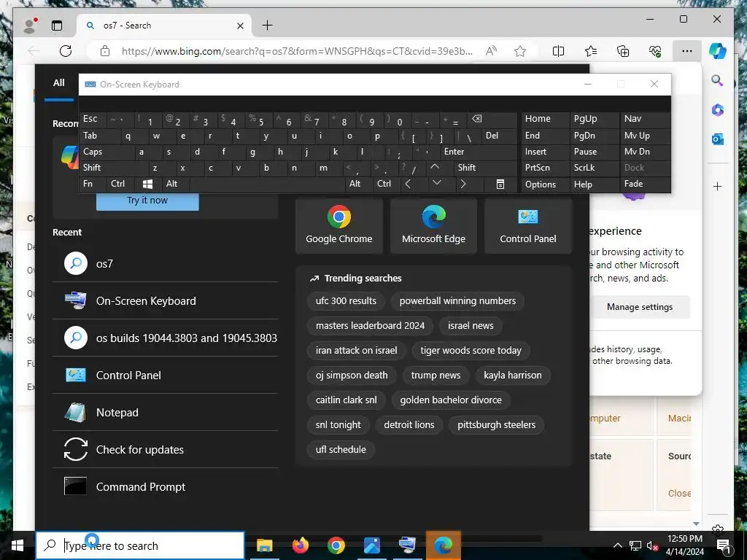747x560 pixels.
Task: Select the All tab in search panel
Action: (x=59, y=83)
